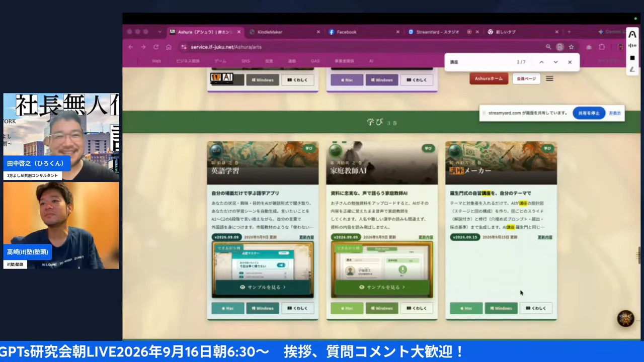This screenshot has width=644, height=362.
Task: Click the Ashuraホーム button
Action: (x=489, y=78)
